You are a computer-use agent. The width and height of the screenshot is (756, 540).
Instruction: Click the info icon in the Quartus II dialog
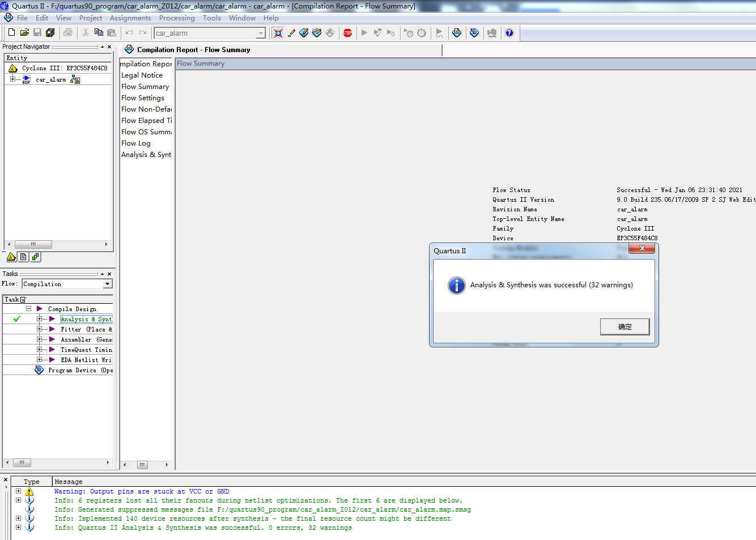[456, 285]
